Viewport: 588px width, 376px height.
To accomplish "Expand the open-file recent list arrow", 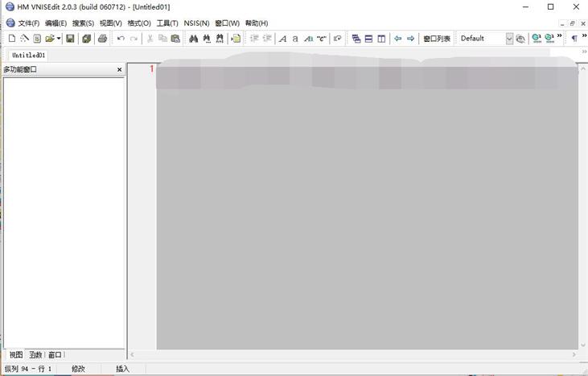I will pyautogui.click(x=59, y=39).
